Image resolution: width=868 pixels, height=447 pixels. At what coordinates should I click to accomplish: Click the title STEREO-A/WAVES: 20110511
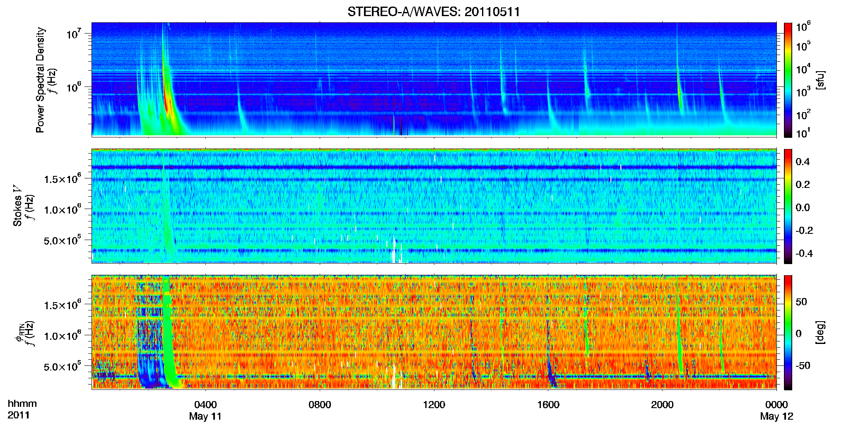(x=434, y=12)
